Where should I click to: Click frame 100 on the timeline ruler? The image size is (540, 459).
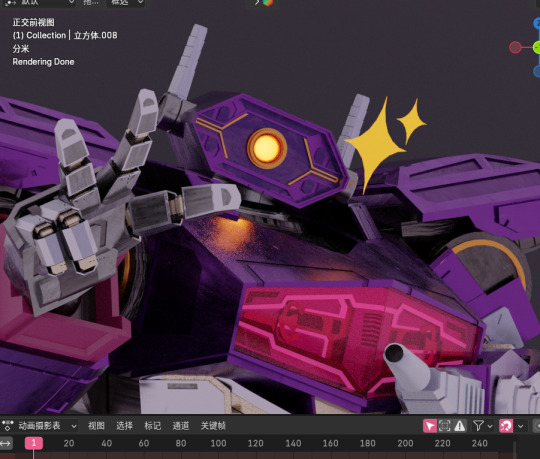[x=218, y=443]
